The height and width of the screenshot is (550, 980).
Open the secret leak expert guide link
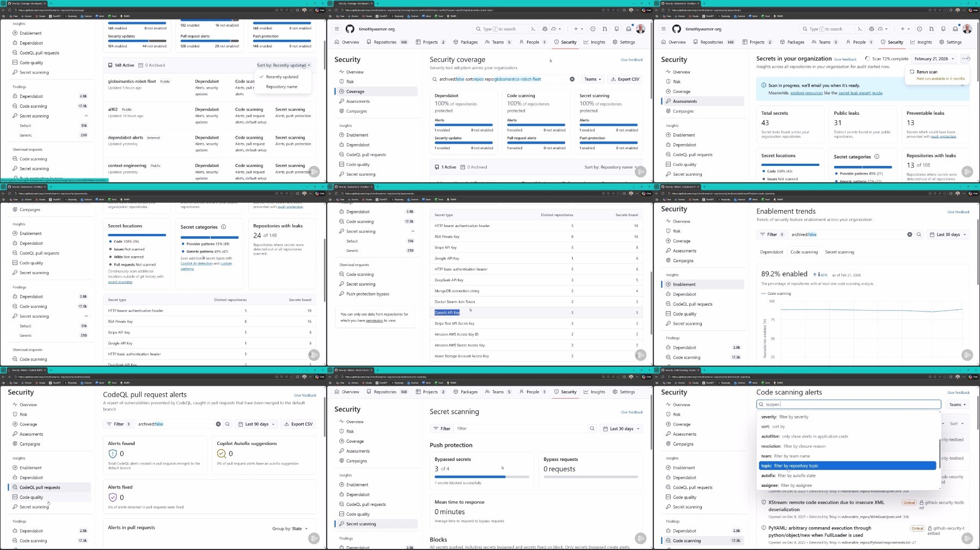860,93
